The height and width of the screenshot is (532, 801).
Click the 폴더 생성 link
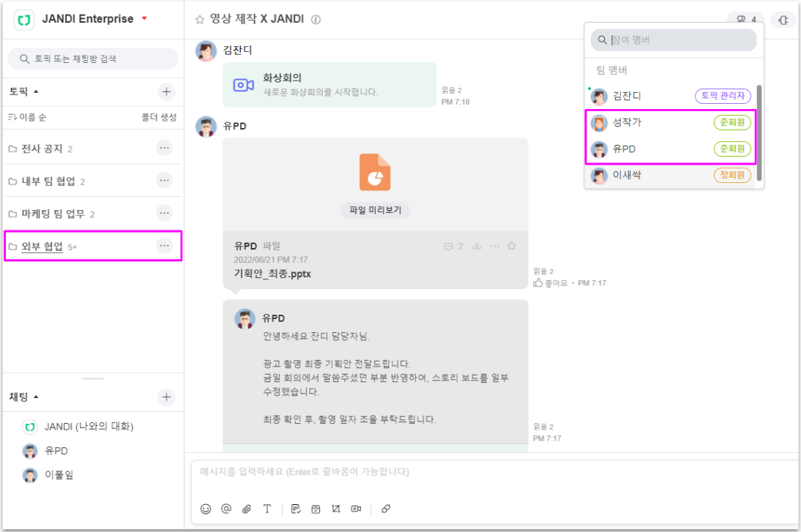(159, 118)
